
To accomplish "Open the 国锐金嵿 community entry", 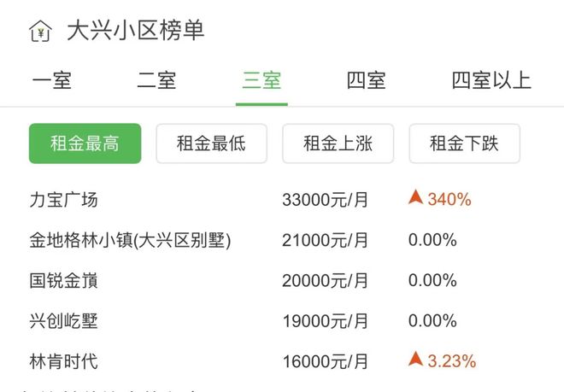I will (x=64, y=280).
